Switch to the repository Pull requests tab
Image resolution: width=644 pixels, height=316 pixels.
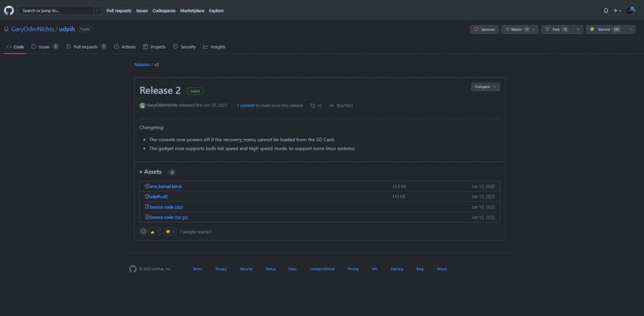click(86, 46)
